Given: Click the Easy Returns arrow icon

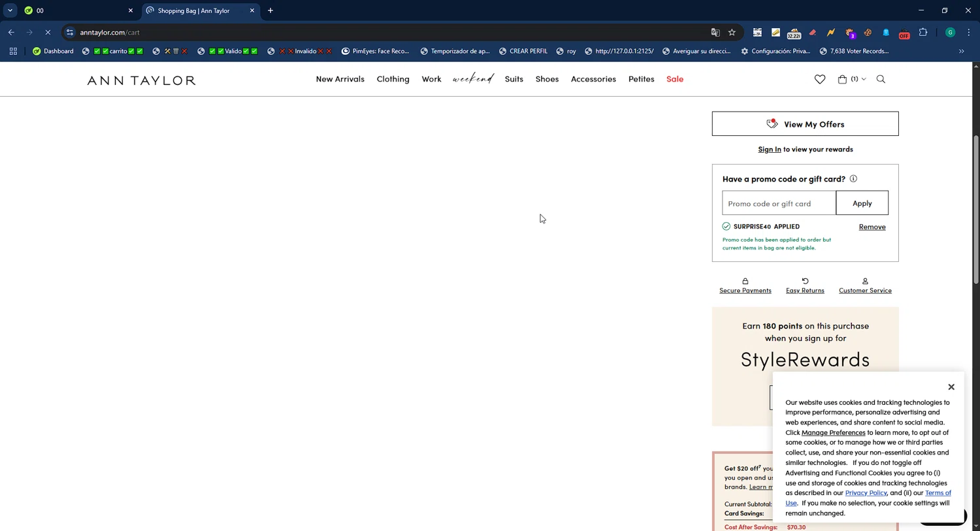Looking at the screenshot, I should coord(805,281).
